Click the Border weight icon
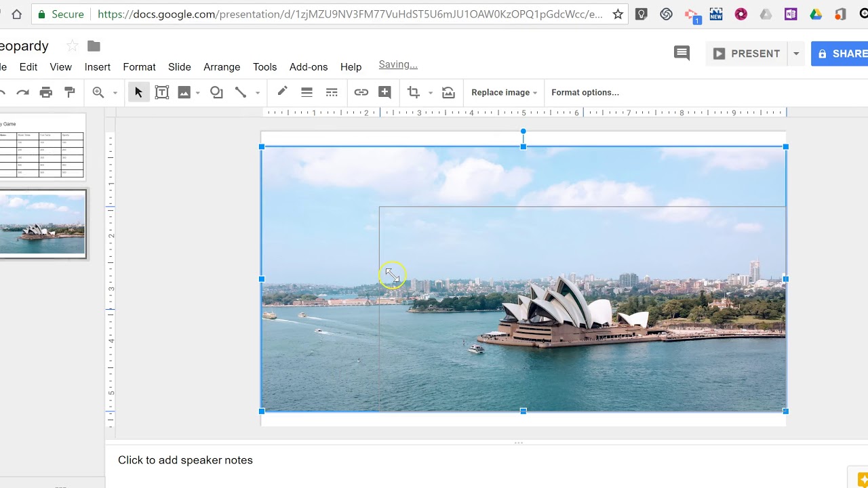Image resolution: width=868 pixels, height=488 pixels. (x=307, y=92)
